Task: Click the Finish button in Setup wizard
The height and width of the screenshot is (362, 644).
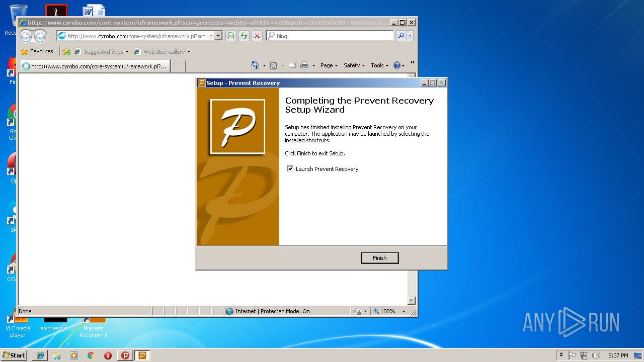Action: [x=380, y=258]
